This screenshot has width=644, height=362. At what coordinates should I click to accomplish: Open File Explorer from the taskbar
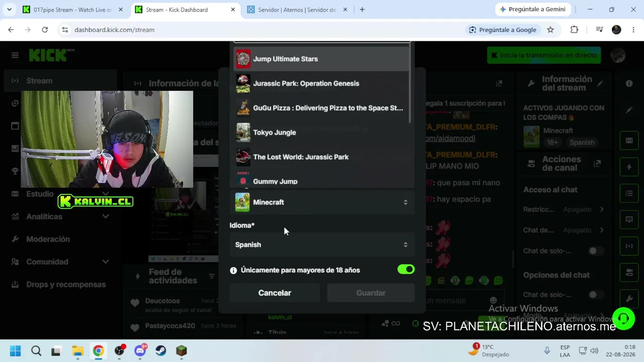point(77,351)
